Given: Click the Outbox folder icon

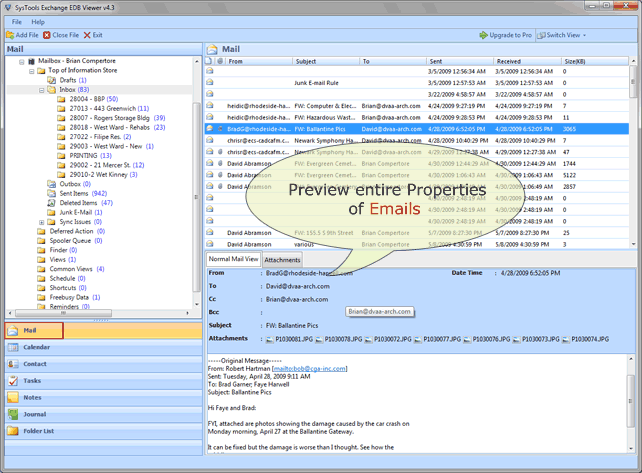Looking at the screenshot, I should (x=52, y=184).
